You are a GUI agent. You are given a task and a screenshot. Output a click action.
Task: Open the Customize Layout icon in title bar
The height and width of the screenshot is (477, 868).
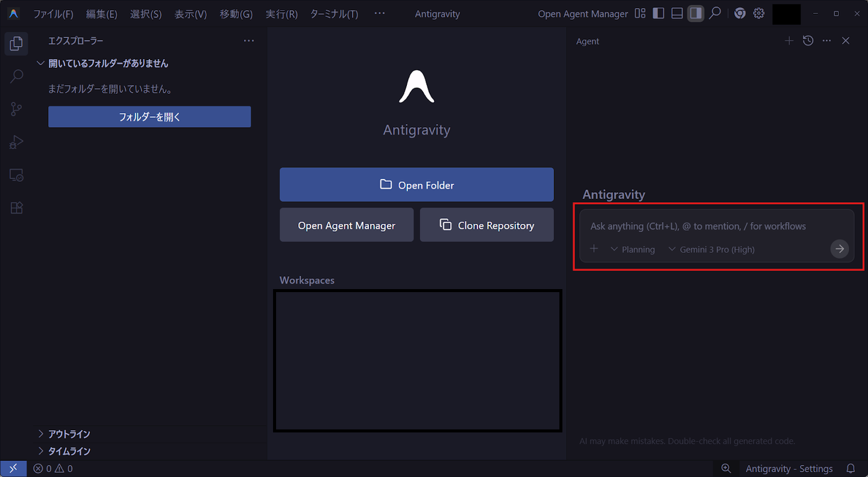640,13
